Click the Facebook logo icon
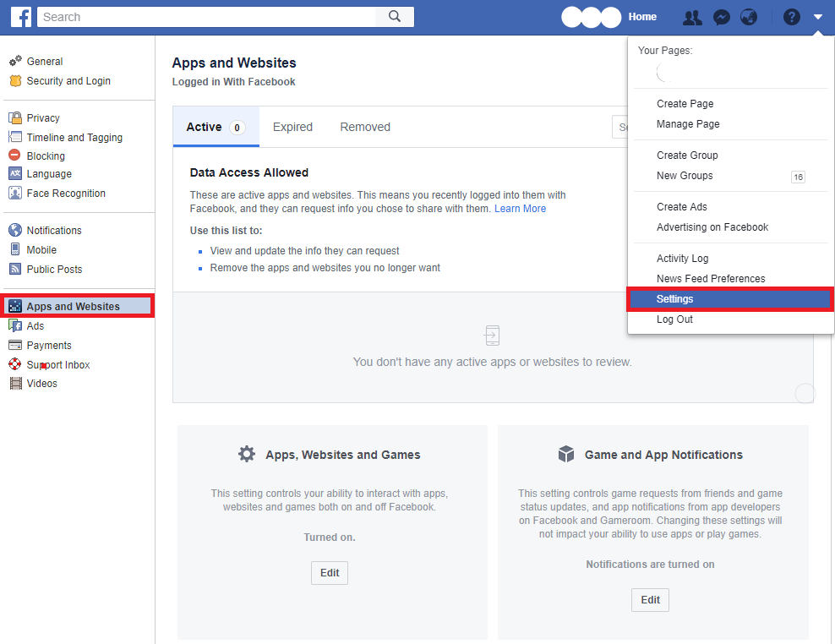Viewport: 835px width, 644px height. tap(21, 17)
